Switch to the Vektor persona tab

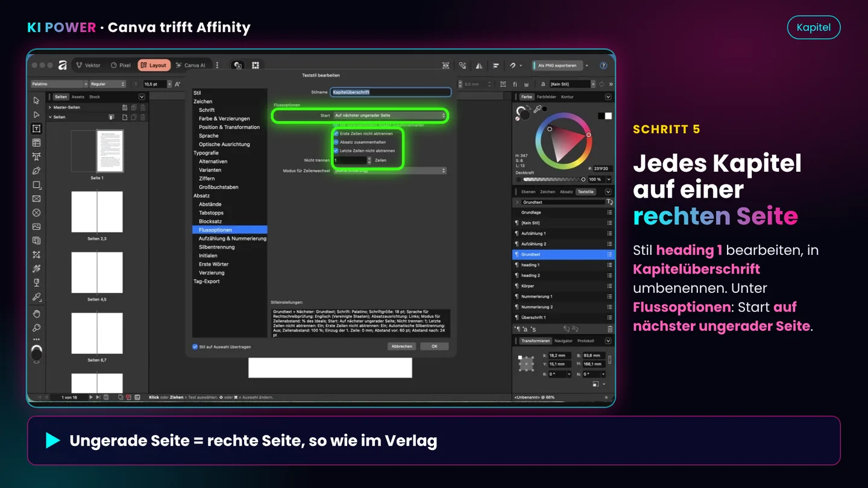(x=89, y=65)
